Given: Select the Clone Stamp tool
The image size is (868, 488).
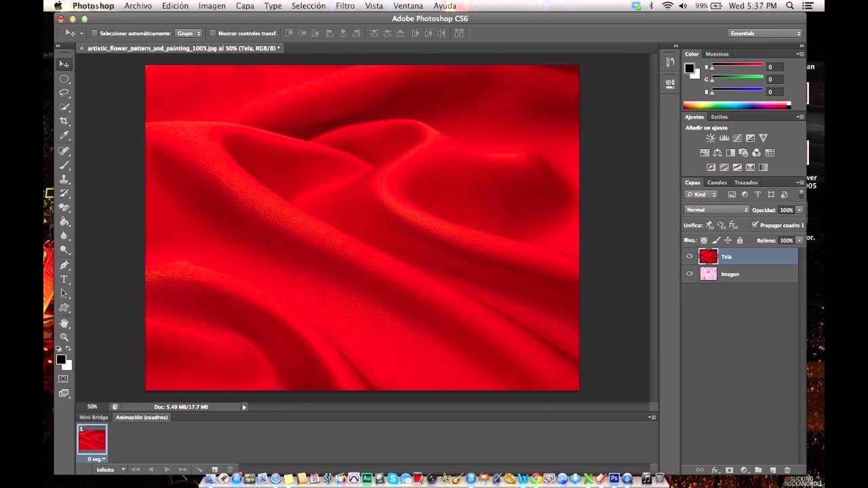Looking at the screenshot, I should [x=64, y=179].
